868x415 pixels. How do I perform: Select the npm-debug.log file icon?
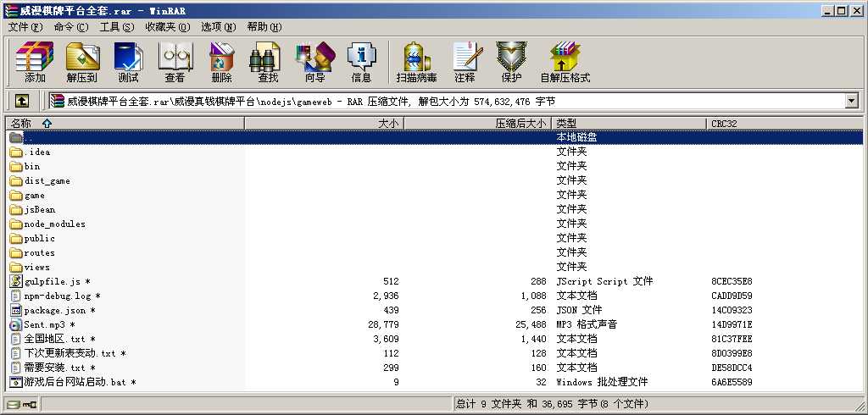(x=16, y=296)
